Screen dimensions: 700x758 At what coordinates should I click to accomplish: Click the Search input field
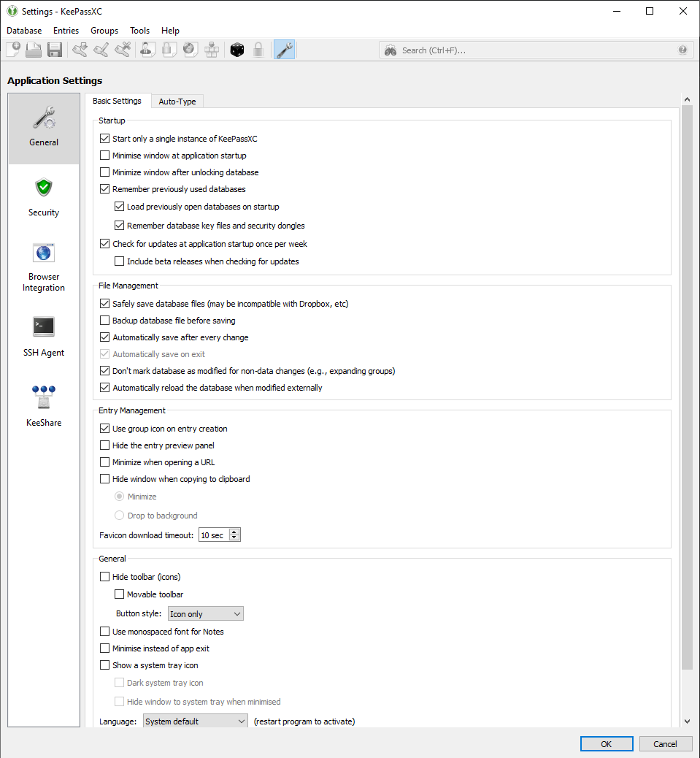click(x=536, y=50)
